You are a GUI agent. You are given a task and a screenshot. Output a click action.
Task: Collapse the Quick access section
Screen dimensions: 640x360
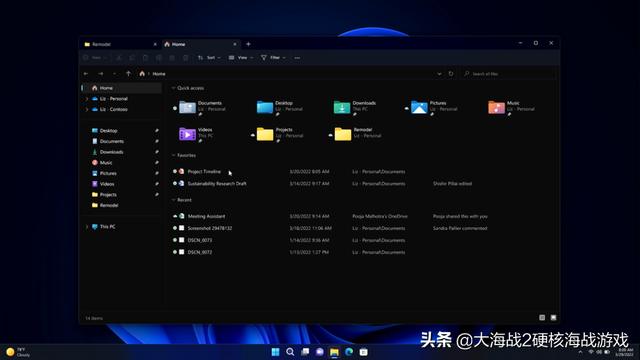(173, 88)
